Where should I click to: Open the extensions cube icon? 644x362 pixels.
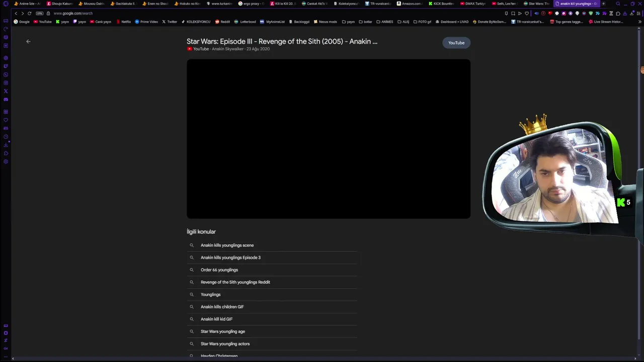tap(618, 14)
